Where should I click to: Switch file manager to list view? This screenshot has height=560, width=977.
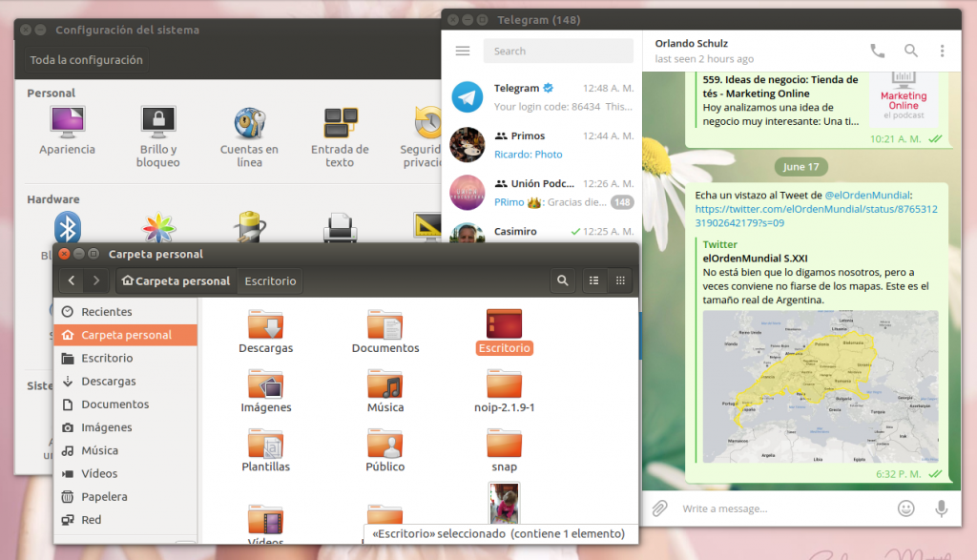coord(593,280)
